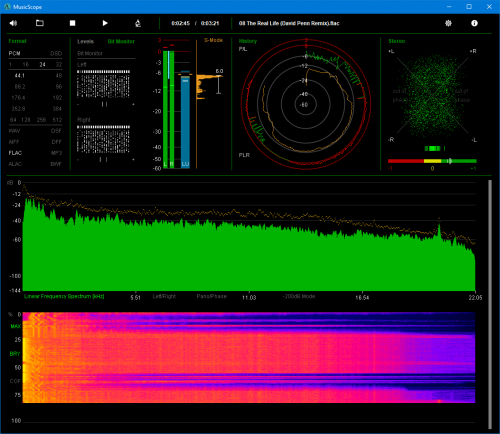Open settings with the gear icon
The height and width of the screenshot is (434, 500).
(x=448, y=23)
